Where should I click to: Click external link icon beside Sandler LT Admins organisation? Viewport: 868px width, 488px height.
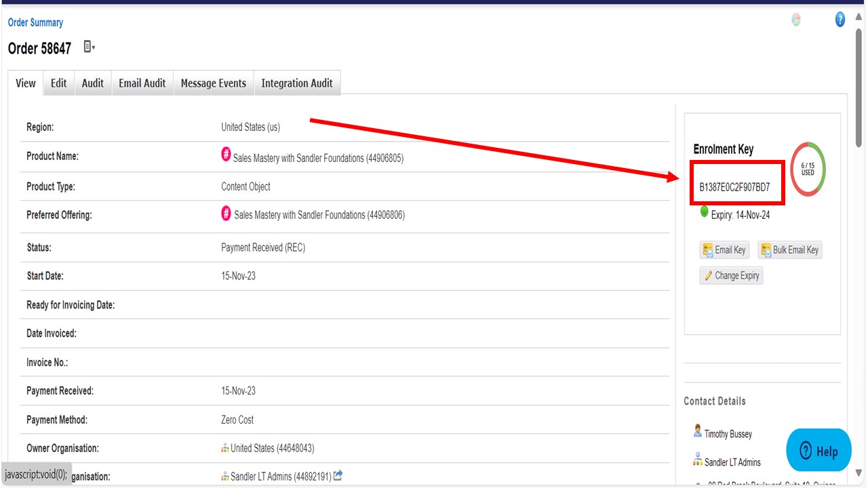337,476
